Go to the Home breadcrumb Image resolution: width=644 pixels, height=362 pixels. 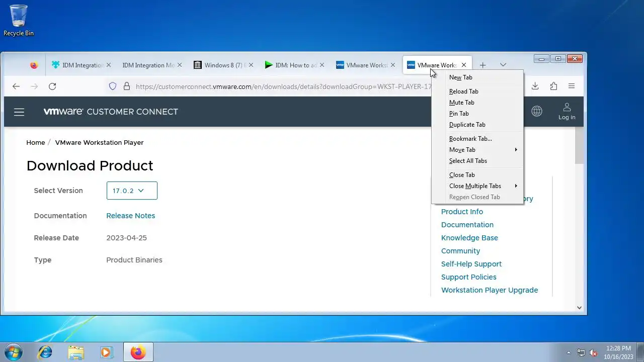[x=36, y=143]
